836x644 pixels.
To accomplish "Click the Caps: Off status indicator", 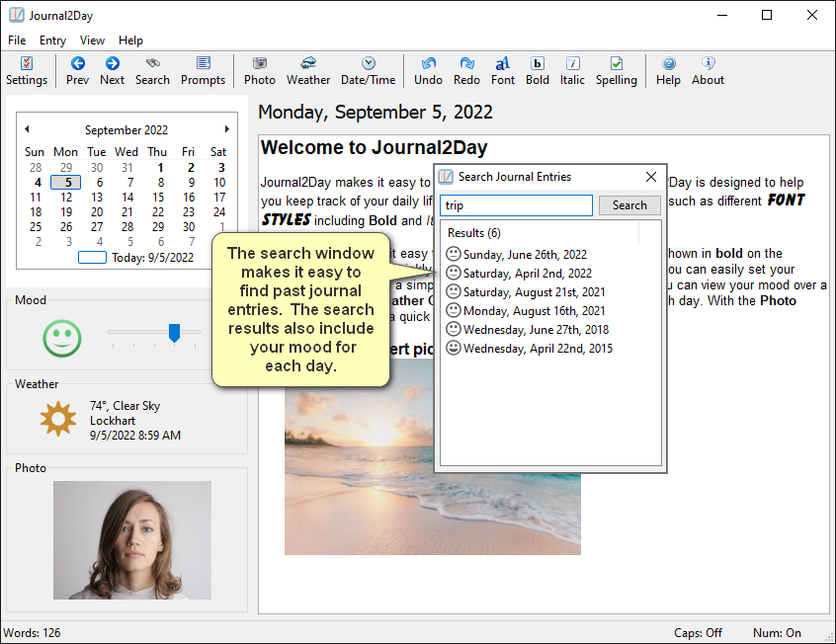I will 698,633.
